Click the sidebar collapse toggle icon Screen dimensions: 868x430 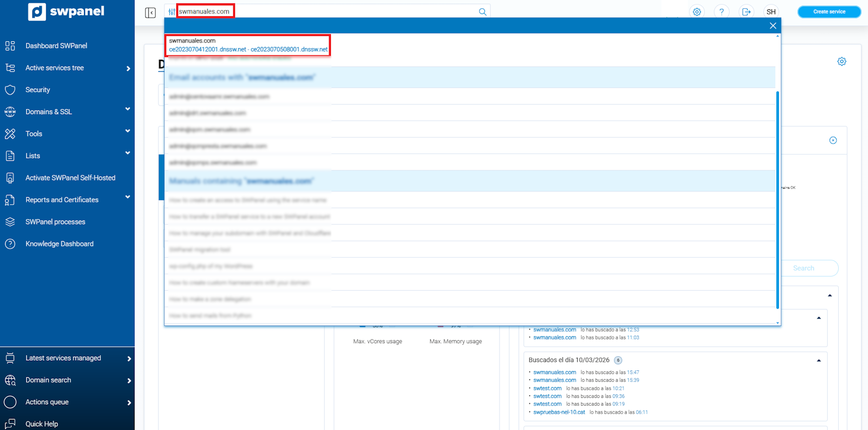(x=150, y=12)
